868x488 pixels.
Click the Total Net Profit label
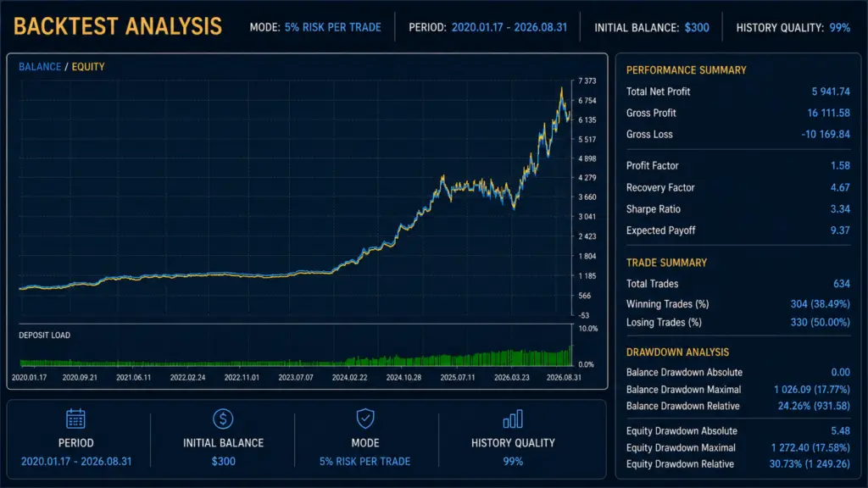point(658,91)
